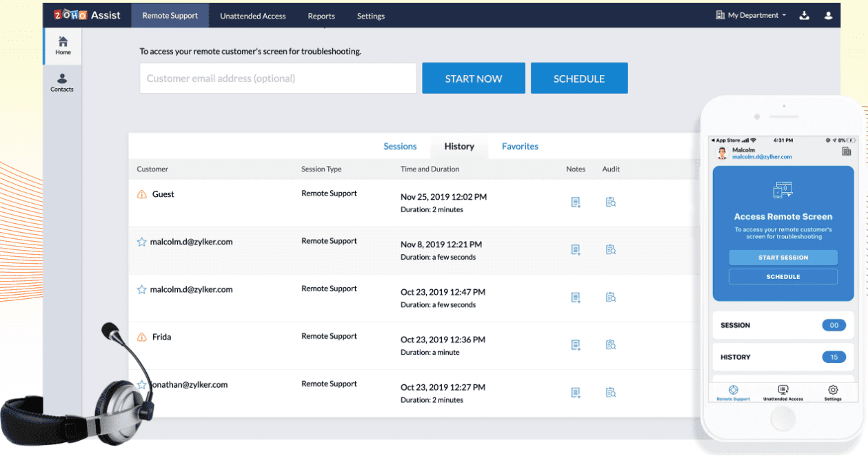
Task: Select the Guest customer name
Action: coord(163,194)
